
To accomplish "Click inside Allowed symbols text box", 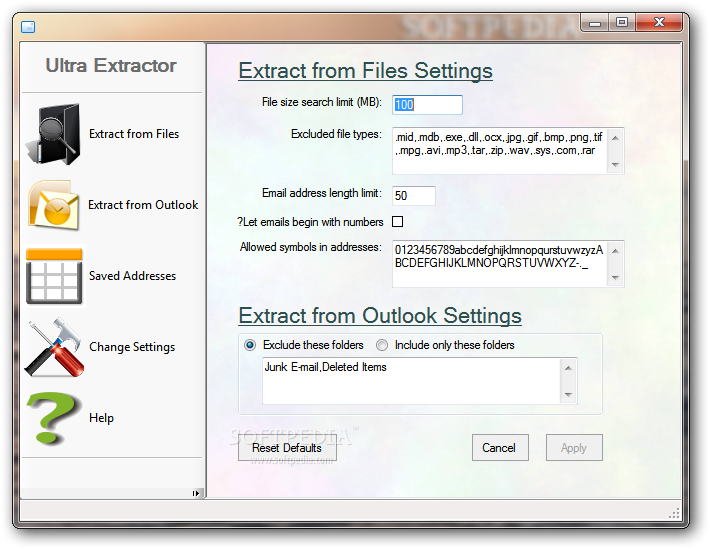I will (x=500, y=264).
